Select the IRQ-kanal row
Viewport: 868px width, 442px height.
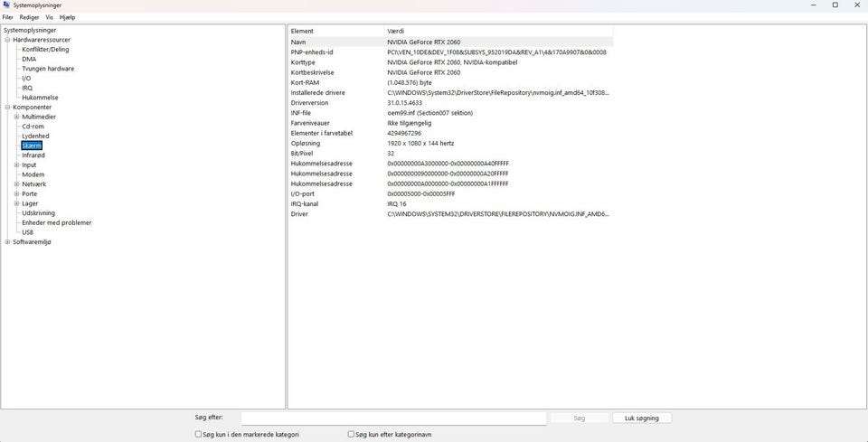450,203
